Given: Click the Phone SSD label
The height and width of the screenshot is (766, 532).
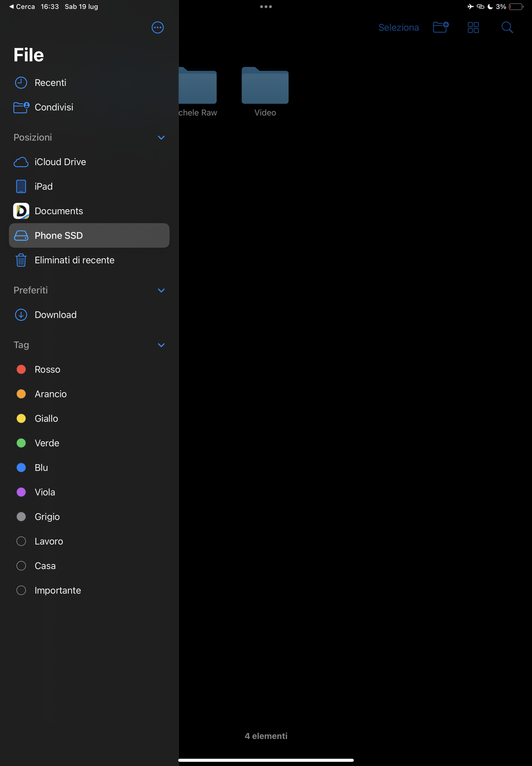Looking at the screenshot, I should (x=59, y=236).
